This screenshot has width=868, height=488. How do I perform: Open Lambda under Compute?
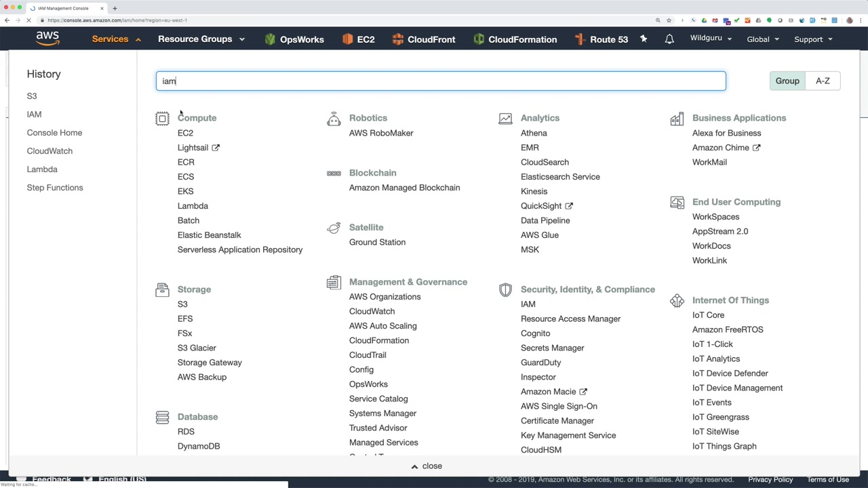pos(193,206)
